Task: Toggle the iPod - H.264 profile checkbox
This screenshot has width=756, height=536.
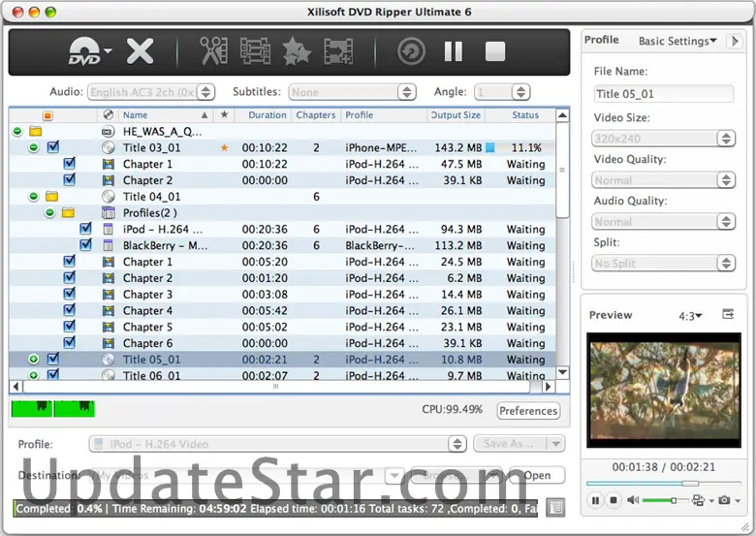Action: pyautogui.click(x=86, y=228)
